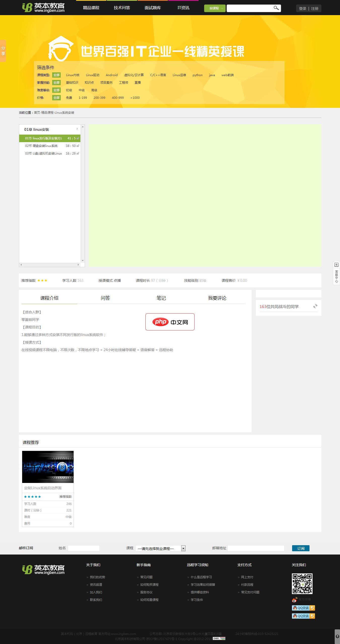Expand the 客服中心 plus icon

[x=336, y=264]
